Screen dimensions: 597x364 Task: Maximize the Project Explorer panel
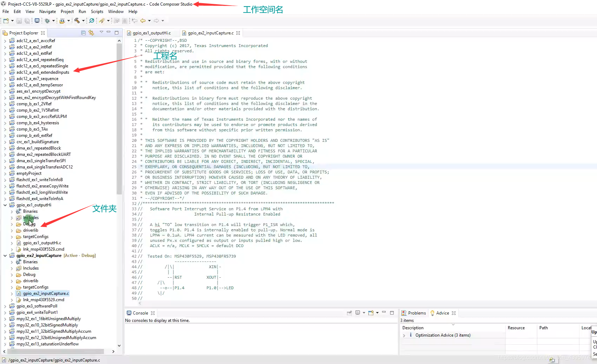tap(117, 33)
